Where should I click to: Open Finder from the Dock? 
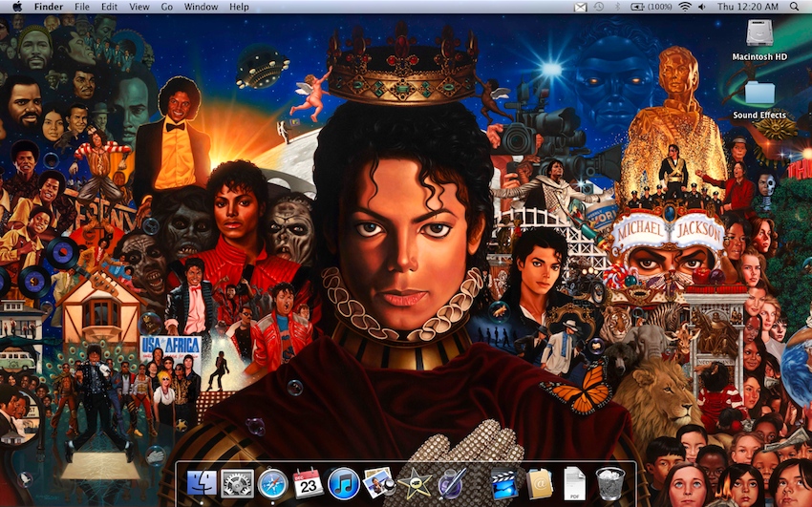coord(201,483)
